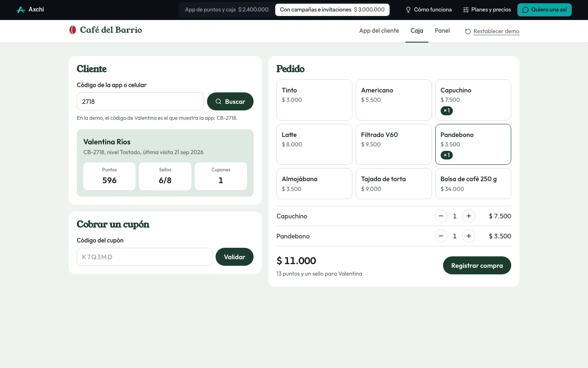Select the App de puntos y caja plan

coord(227,10)
